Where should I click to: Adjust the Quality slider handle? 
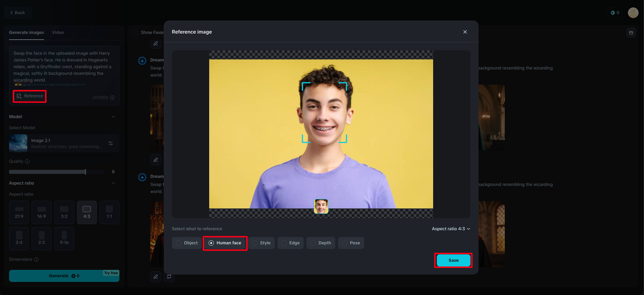[86, 172]
